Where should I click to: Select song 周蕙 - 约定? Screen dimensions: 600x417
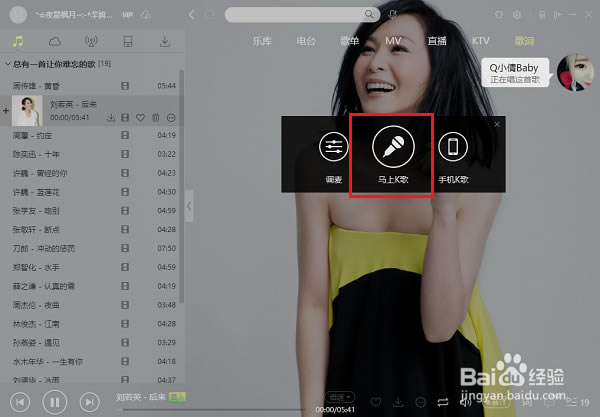[x=33, y=135]
